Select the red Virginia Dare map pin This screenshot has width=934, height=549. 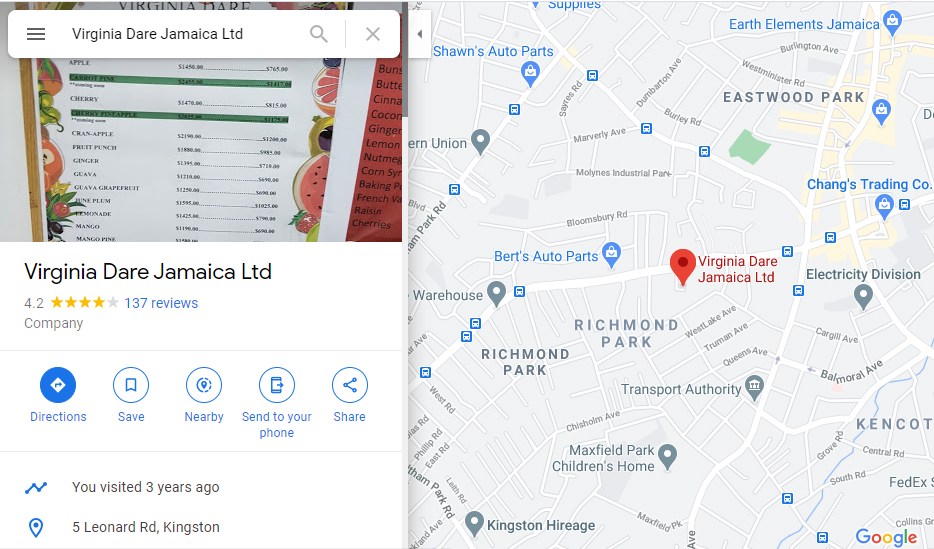(x=683, y=267)
